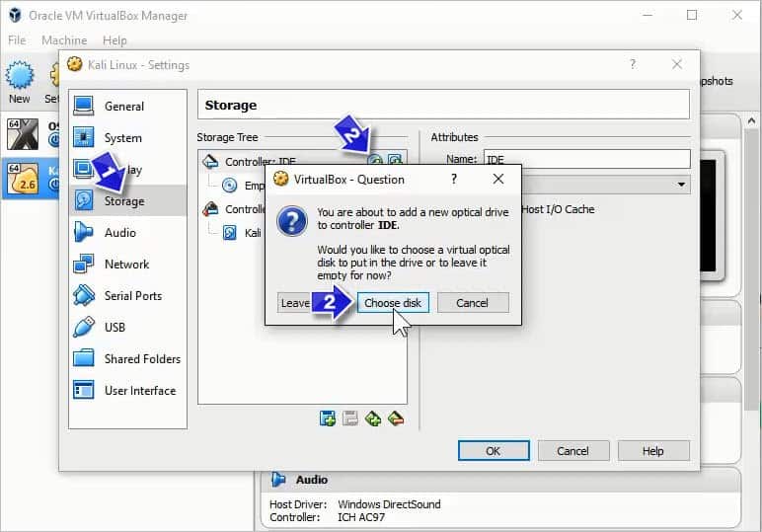The width and height of the screenshot is (762, 532).
Task: Open Settings dialog question mark help
Action: pyautogui.click(x=633, y=64)
